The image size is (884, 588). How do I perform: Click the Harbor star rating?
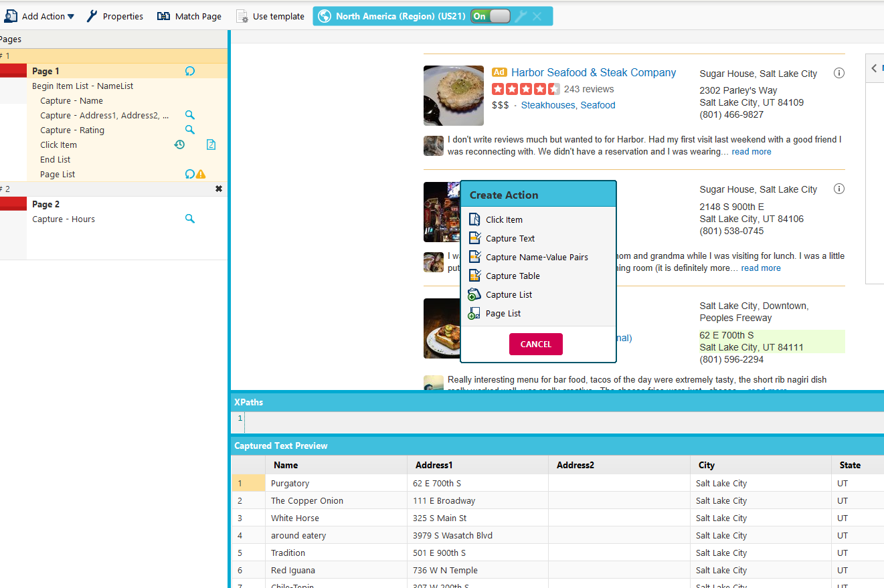[x=526, y=89]
